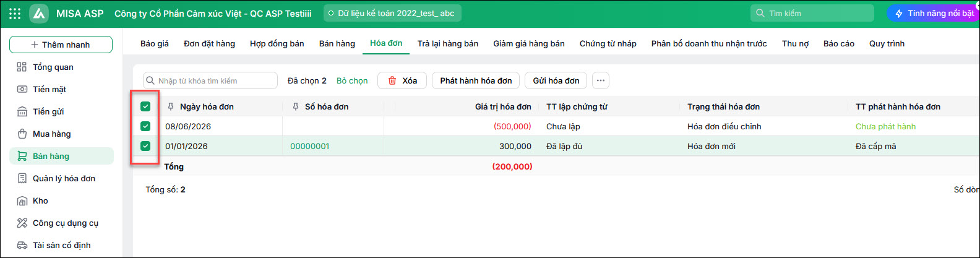Click the Tiền gửi bank icon
Viewport: 980px width, 258px height.
[x=22, y=111]
